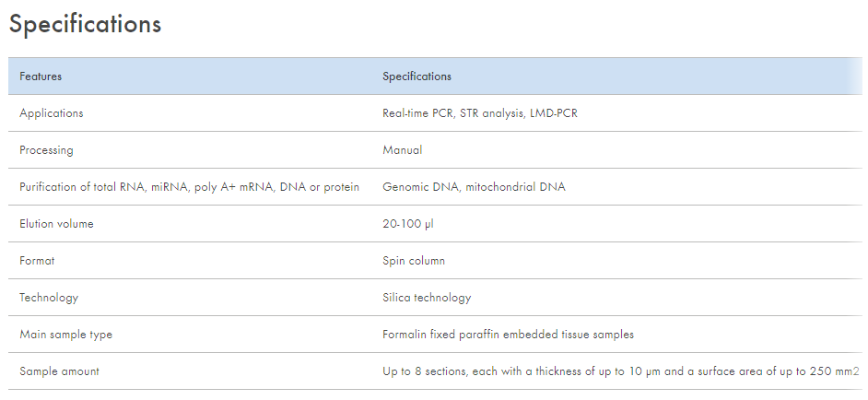
Task: Click the Main sample type label
Action: [65, 335]
